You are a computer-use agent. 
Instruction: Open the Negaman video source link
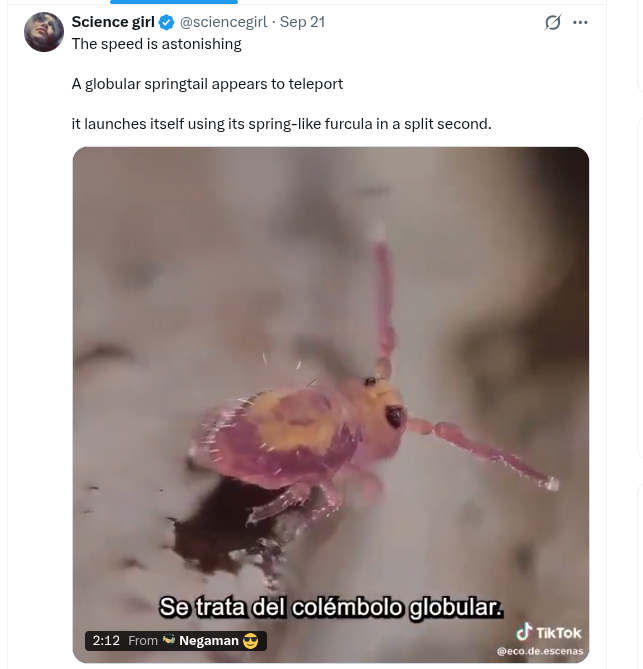209,640
